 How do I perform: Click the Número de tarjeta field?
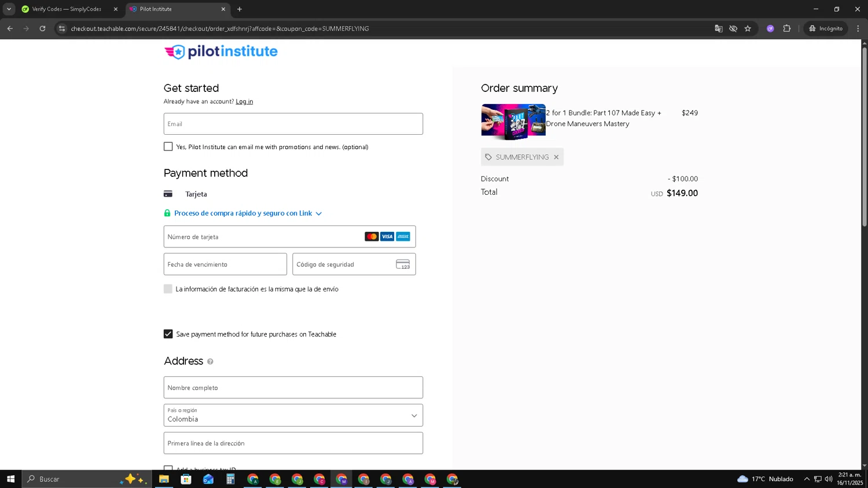[289, 236]
